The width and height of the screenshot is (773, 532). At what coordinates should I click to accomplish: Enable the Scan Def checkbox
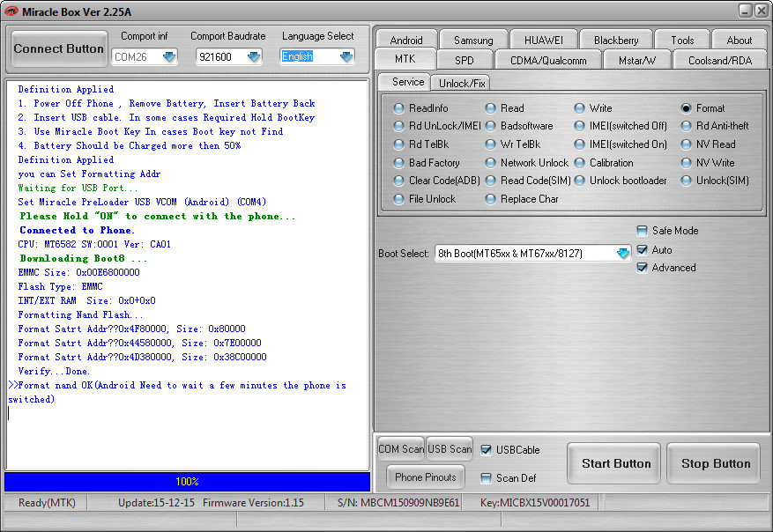coord(486,477)
